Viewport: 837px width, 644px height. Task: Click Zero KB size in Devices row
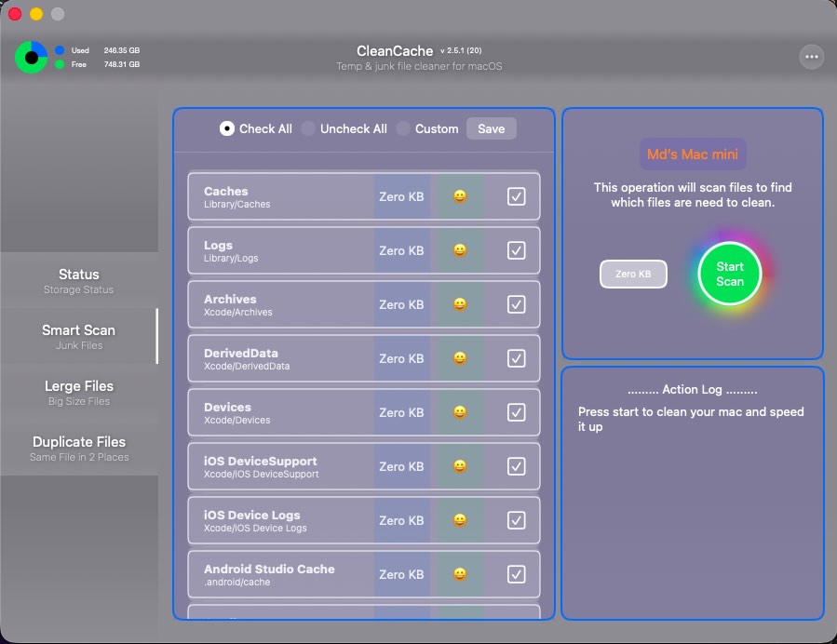pyautogui.click(x=401, y=412)
